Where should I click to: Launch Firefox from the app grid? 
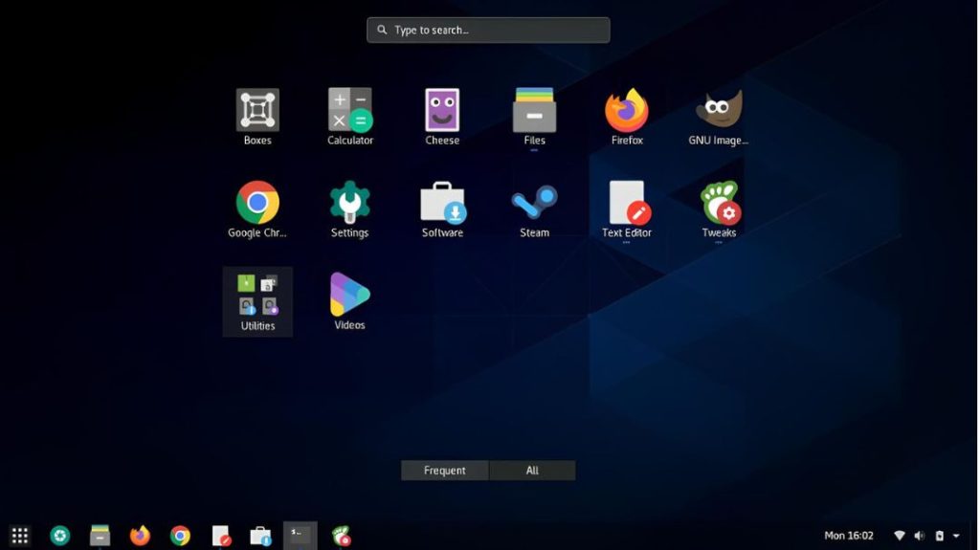627,117
